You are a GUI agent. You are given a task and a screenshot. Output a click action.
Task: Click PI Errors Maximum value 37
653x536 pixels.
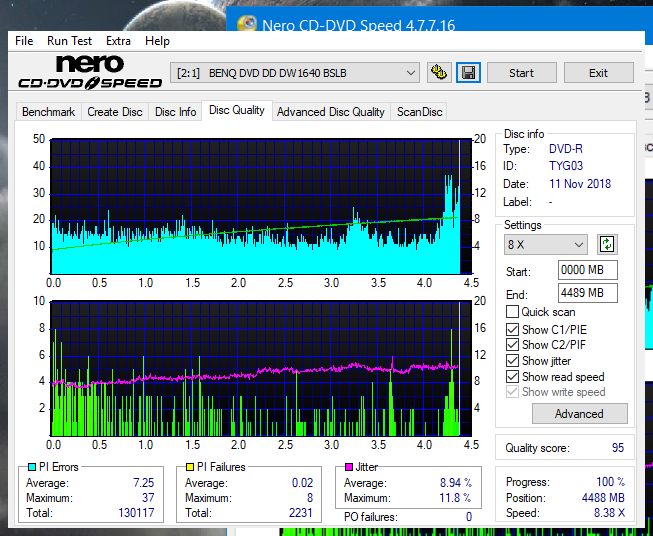click(148, 497)
